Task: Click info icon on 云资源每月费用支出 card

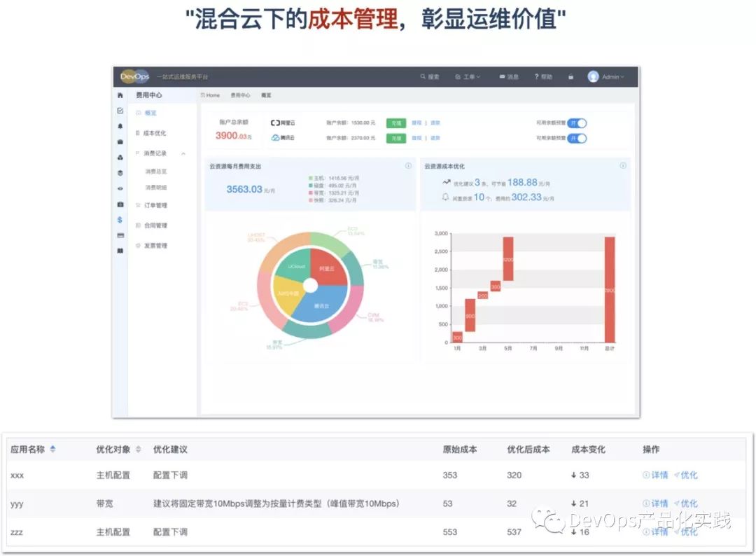Action: [408, 166]
